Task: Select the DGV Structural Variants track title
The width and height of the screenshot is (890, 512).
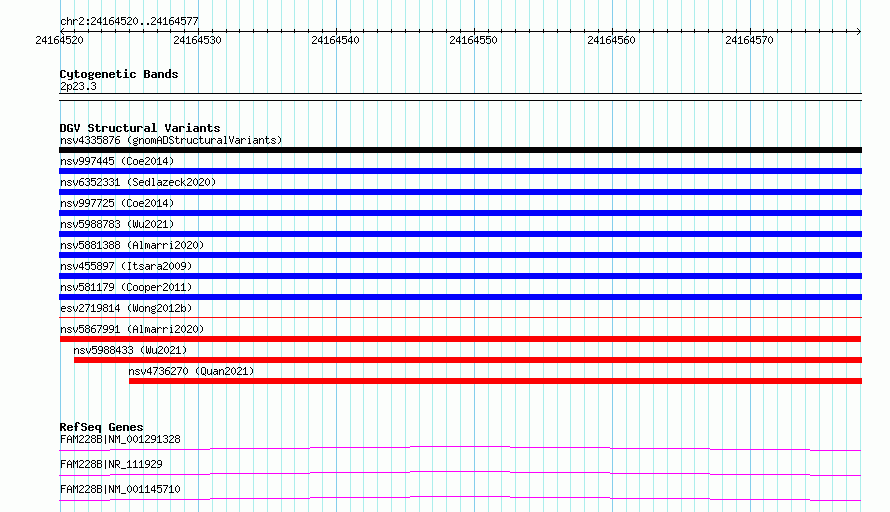Action: pos(140,128)
